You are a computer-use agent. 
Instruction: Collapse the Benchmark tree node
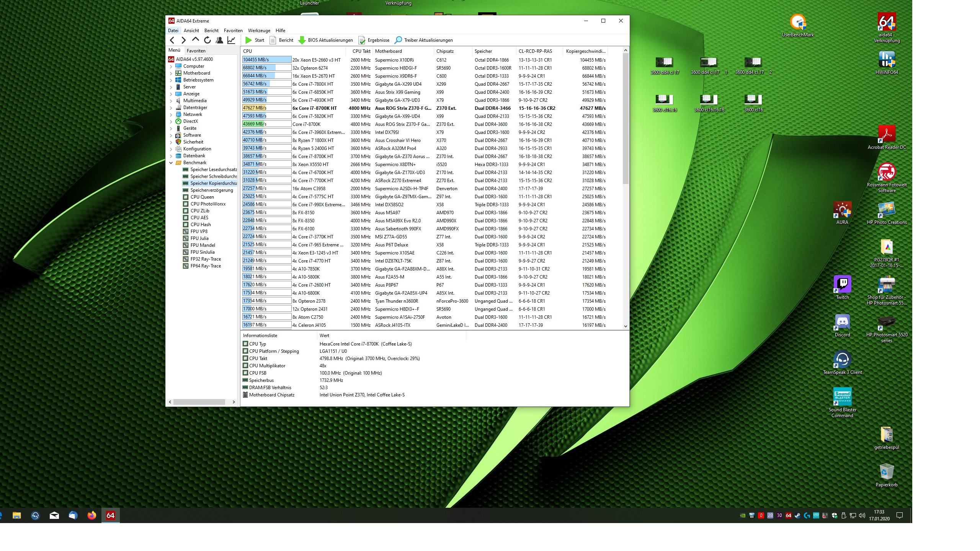click(x=171, y=163)
